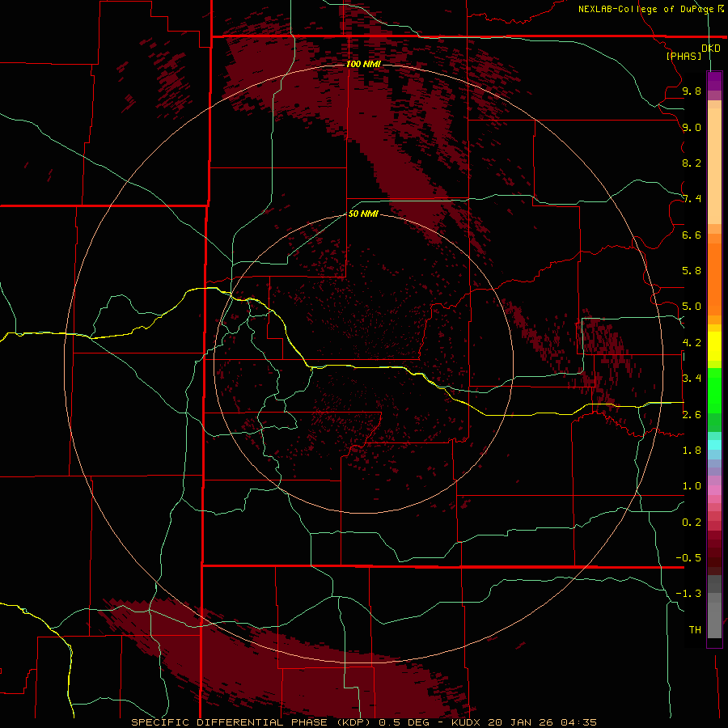Click the -0.5 value on color scale
Screen dimensions: 728x728
click(688, 558)
